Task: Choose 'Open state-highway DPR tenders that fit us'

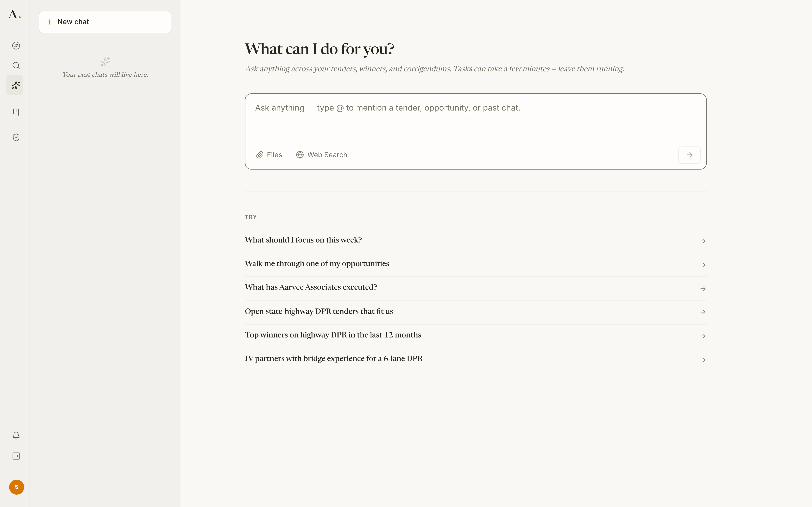Action: 475,312
